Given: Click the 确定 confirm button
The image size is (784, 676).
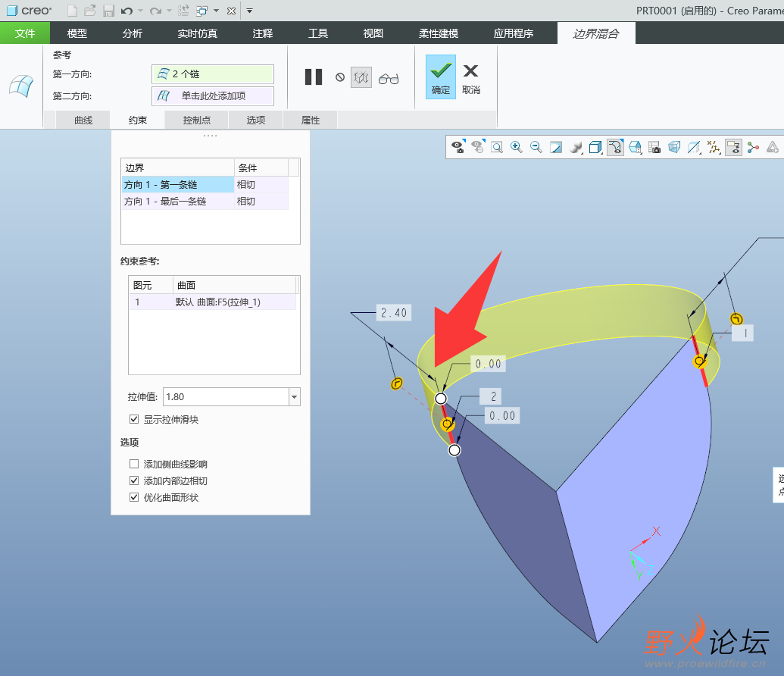Looking at the screenshot, I should click(x=441, y=77).
